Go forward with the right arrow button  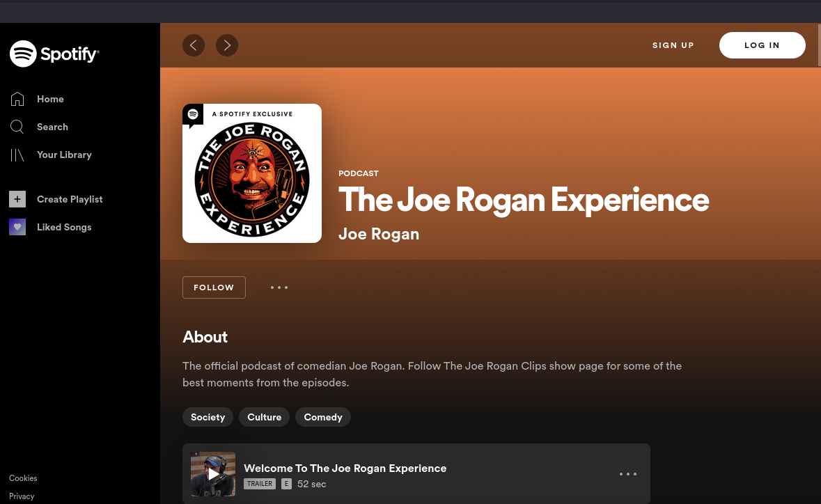click(x=227, y=45)
